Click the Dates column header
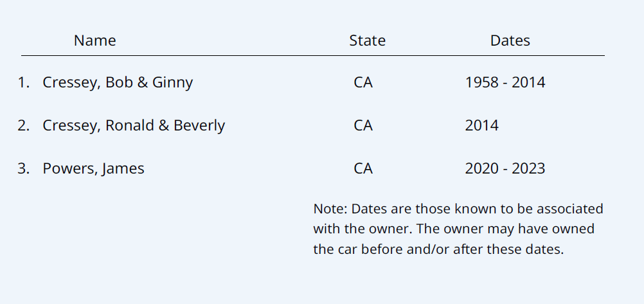Screen dimensions: 644x304 click(x=510, y=40)
